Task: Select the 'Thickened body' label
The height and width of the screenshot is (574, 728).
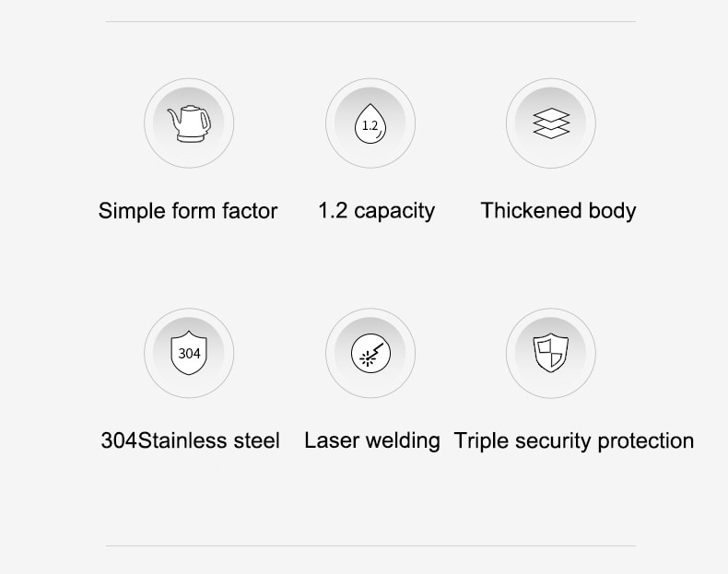Action: pos(558,210)
